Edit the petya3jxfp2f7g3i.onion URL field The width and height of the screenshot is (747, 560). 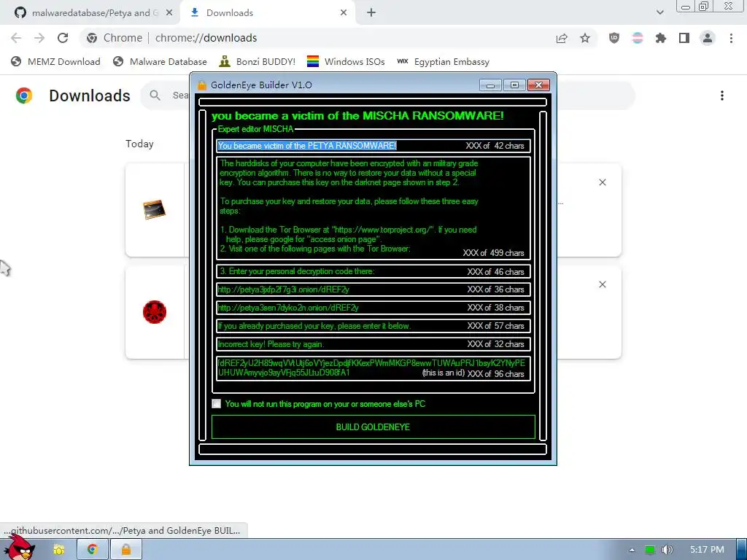tap(373, 289)
